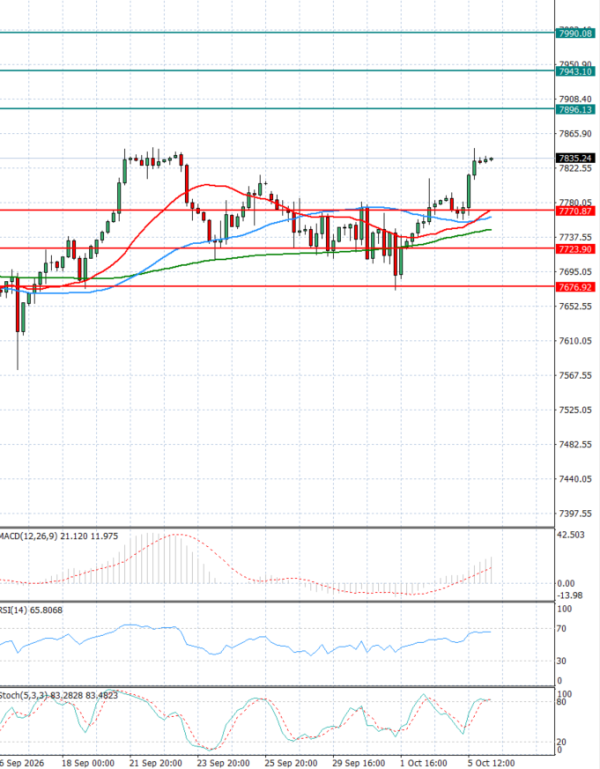The width and height of the screenshot is (600, 769).
Task: Click the 7943.10 resistance level label
Action: click(x=575, y=72)
